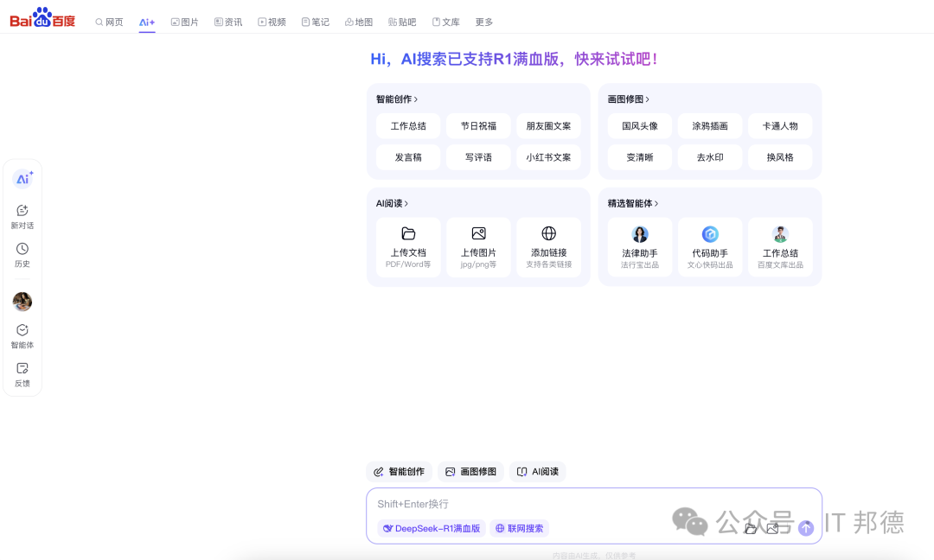Expand the 智能创作 section header
This screenshot has height=560, width=934.
(x=397, y=99)
